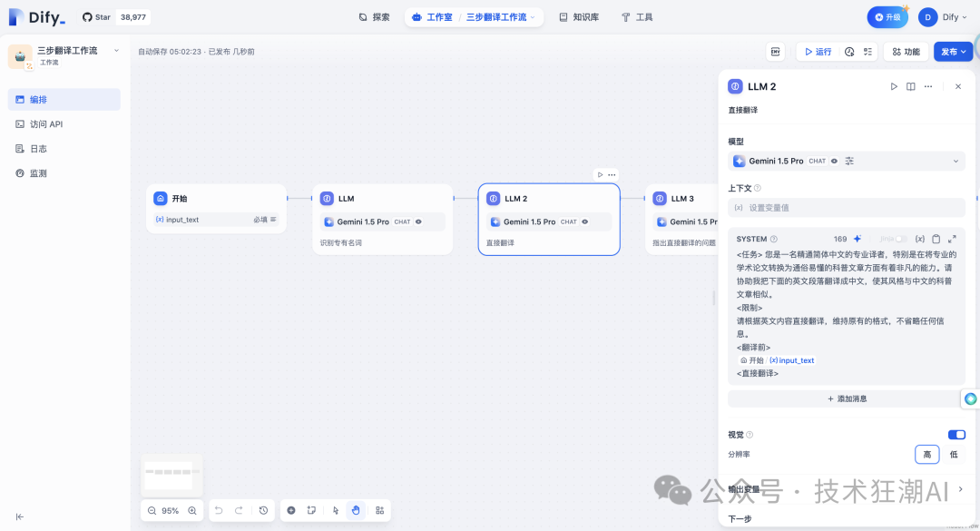Open help book icon in LLM 2 panel
This screenshot has height=531, width=980.
[x=911, y=86]
